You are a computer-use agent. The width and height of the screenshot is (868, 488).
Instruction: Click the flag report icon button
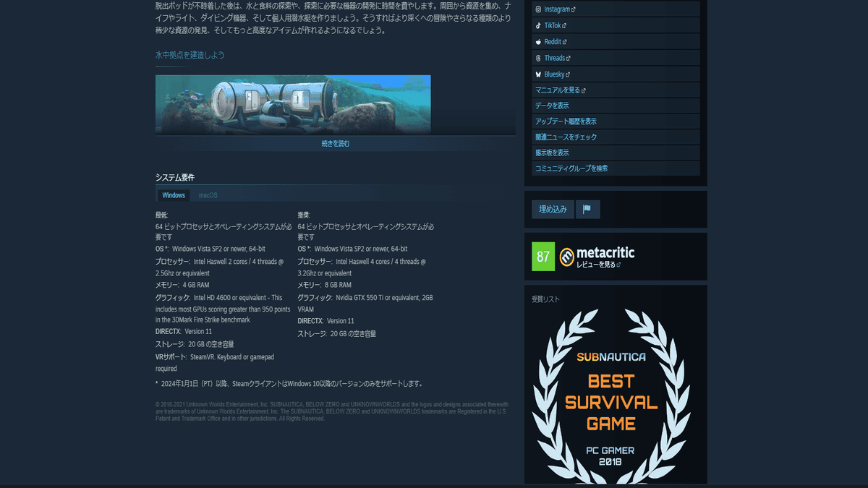pyautogui.click(x=587, y=210)
